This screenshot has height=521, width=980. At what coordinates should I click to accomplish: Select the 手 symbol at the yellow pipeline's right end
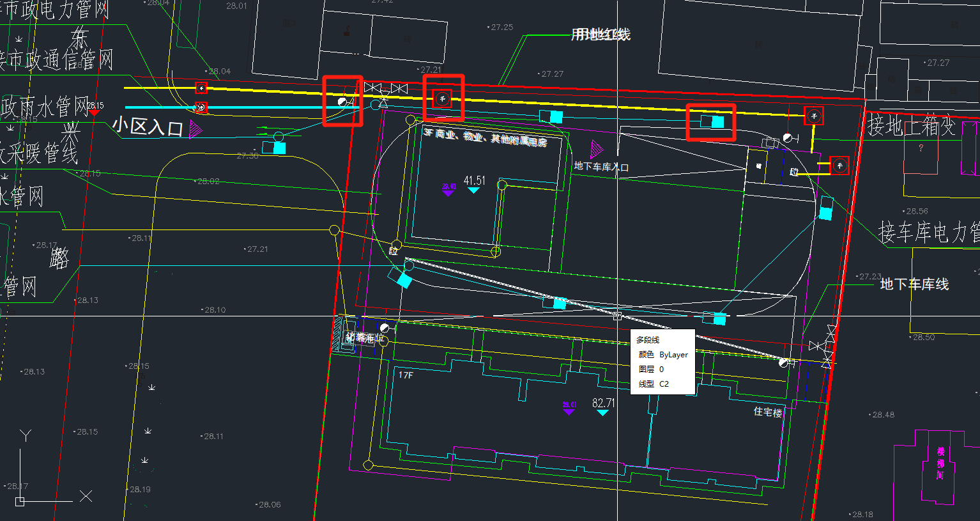click(x=813, y=116)
